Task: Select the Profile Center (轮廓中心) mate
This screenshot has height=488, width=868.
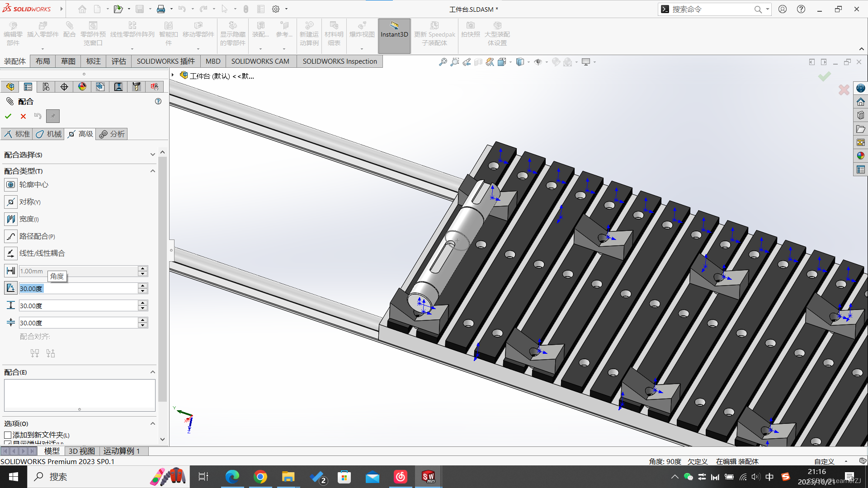Action: point(11,184)
